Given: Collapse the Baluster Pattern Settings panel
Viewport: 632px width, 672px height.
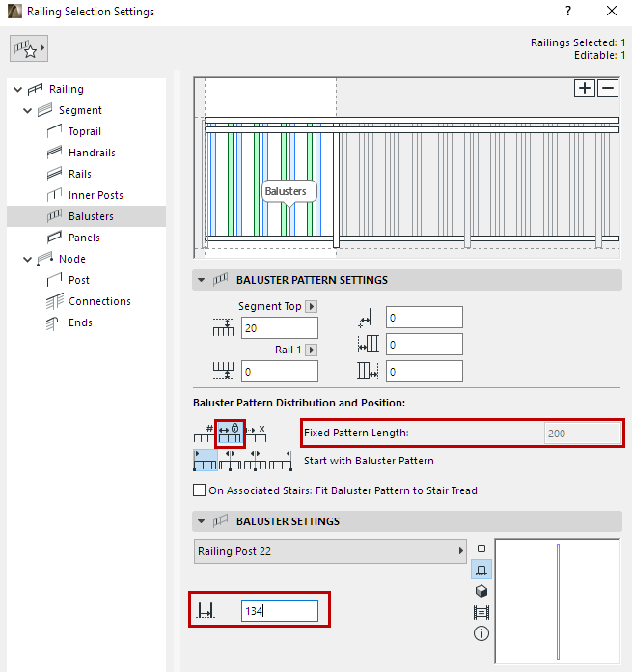Looking at the screenshot, I should point(201,280).
